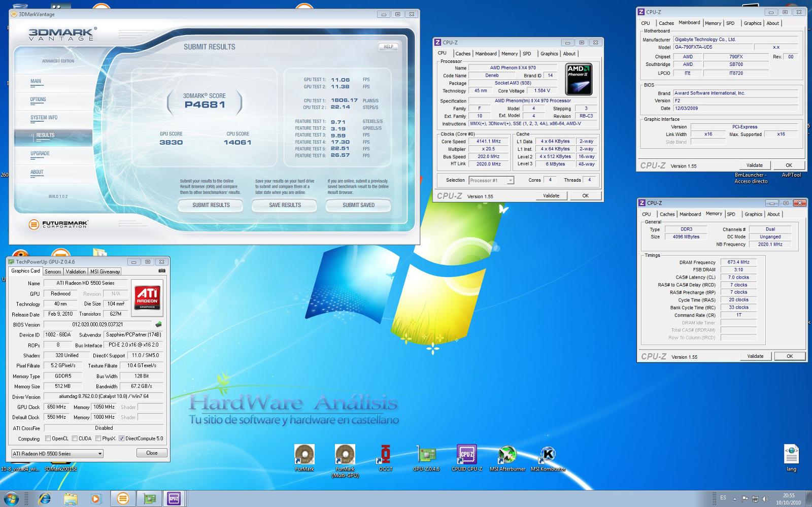Open the FurMark desktop shortcut
The image size is (812, 507).
click(x=304, y=457)
